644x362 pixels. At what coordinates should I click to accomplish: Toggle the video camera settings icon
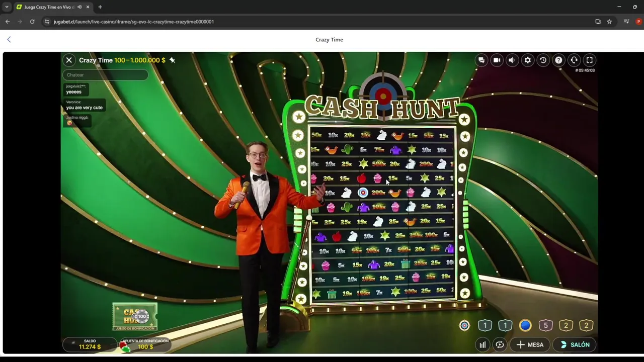coord(497,60)
